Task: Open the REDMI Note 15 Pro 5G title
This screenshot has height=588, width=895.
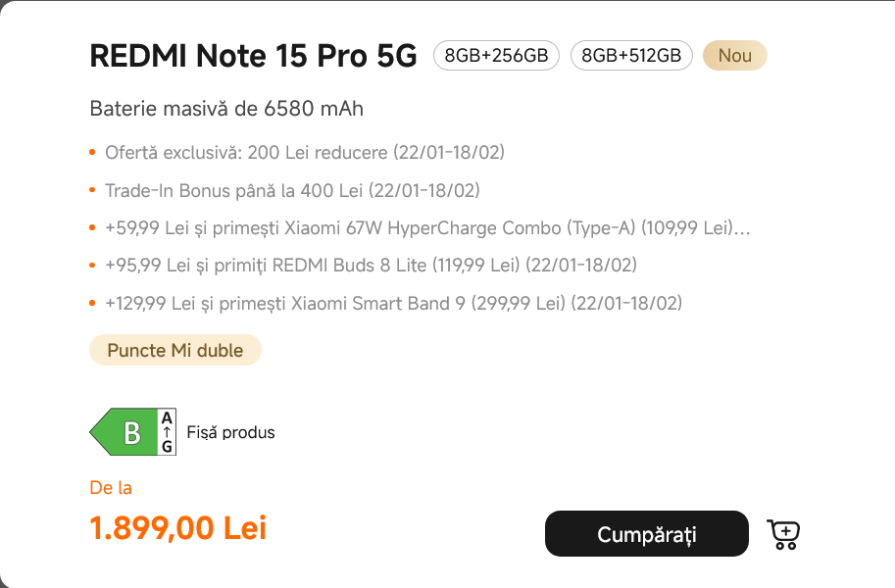Action: coord(253,56)
